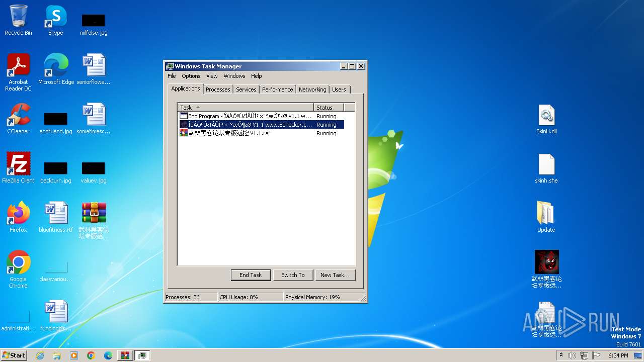Viewport: 644px width, 362px height.
Task: Select the administrati... desktop file
Action: (x=18, y=321)
